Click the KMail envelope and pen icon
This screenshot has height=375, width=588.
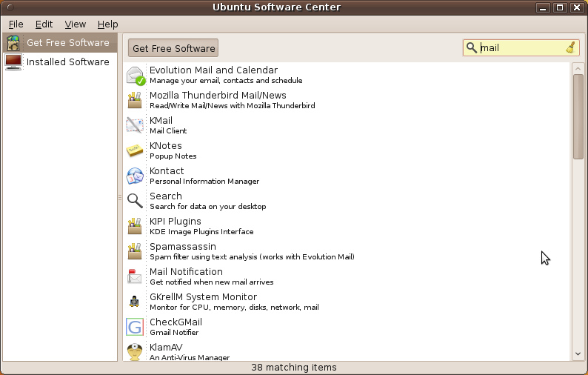coord(135,126)
